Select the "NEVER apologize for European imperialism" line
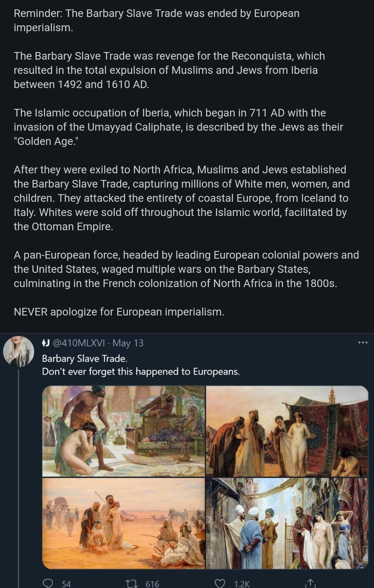Screen dimensions: 374x588 (x=119, y=312)
